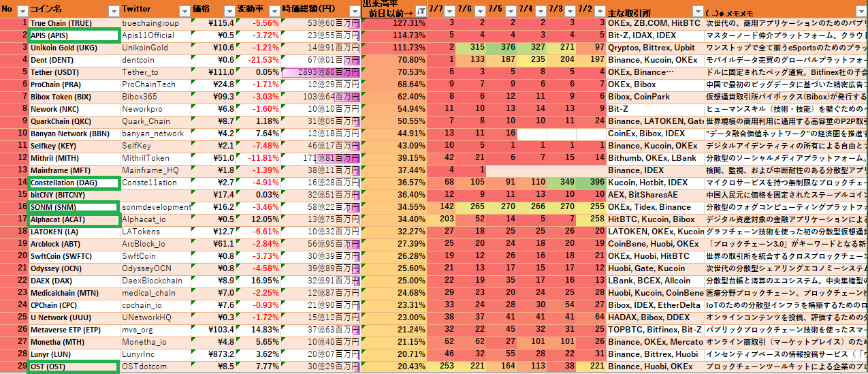This screenshot has height=374, width=868.
Task: Open the コイン名 column filter dropdown
Action: (x=113, y=11)
